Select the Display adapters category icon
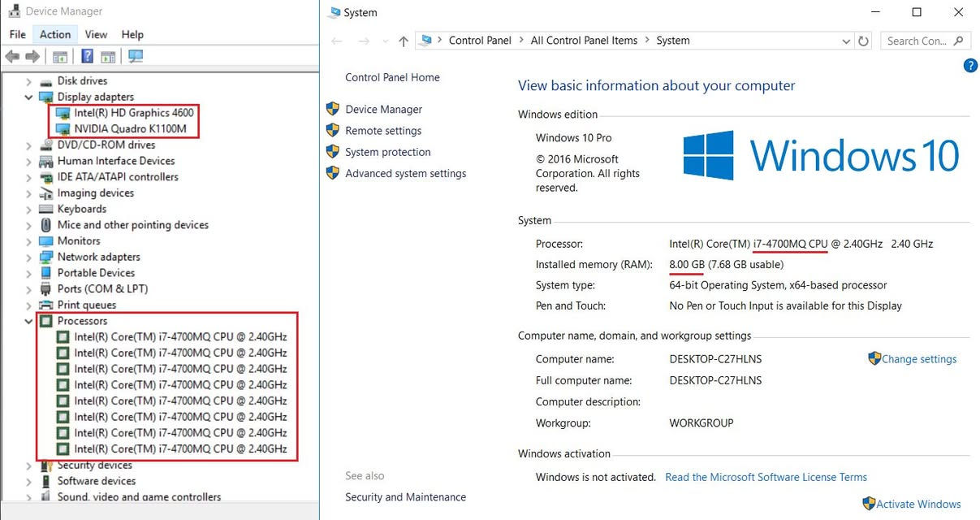This screenshot has height=520, width=980. click(47, 97)
